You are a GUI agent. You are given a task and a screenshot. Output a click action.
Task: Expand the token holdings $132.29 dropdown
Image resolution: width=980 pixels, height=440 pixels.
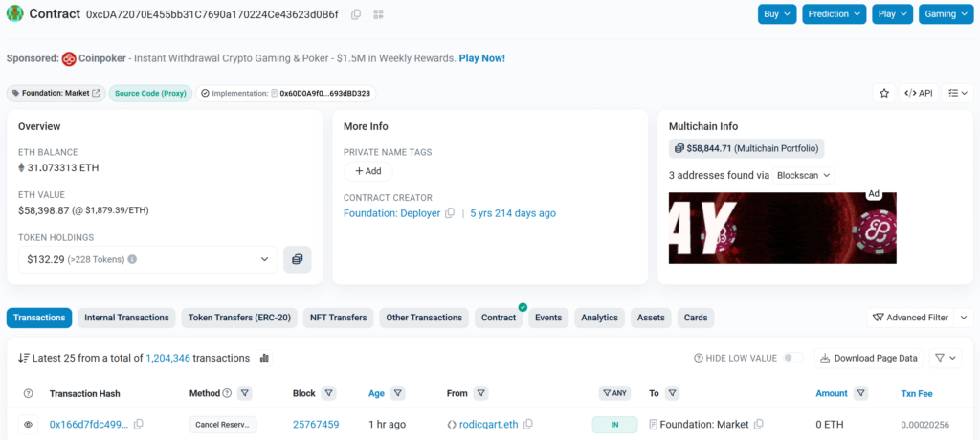point(148,259)
